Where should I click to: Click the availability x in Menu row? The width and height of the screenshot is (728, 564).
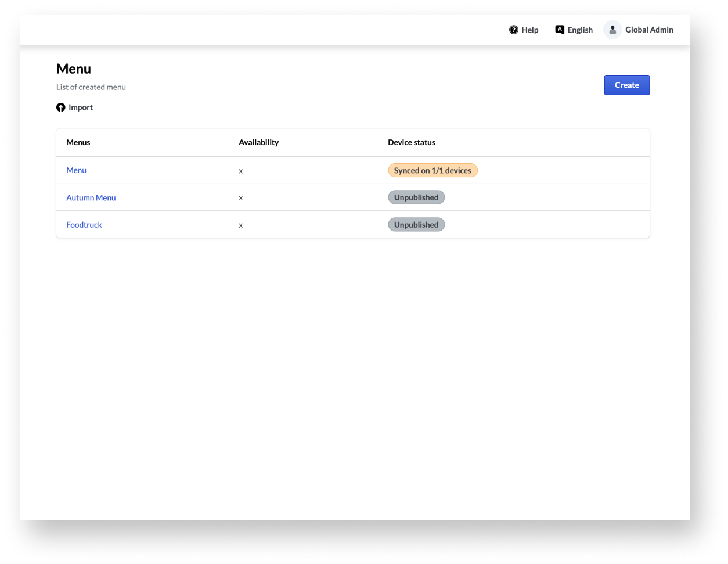pyautogui.click(x=241, y=171)
